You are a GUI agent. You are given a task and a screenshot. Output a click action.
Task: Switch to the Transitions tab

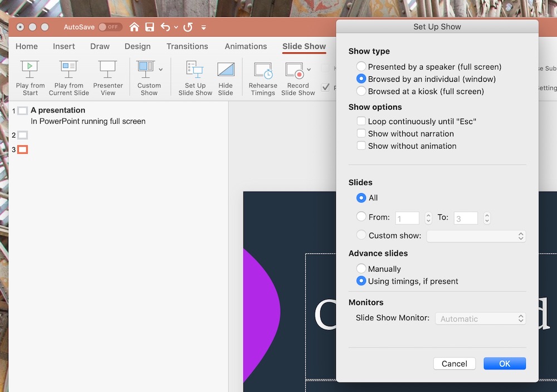[187, 46]
